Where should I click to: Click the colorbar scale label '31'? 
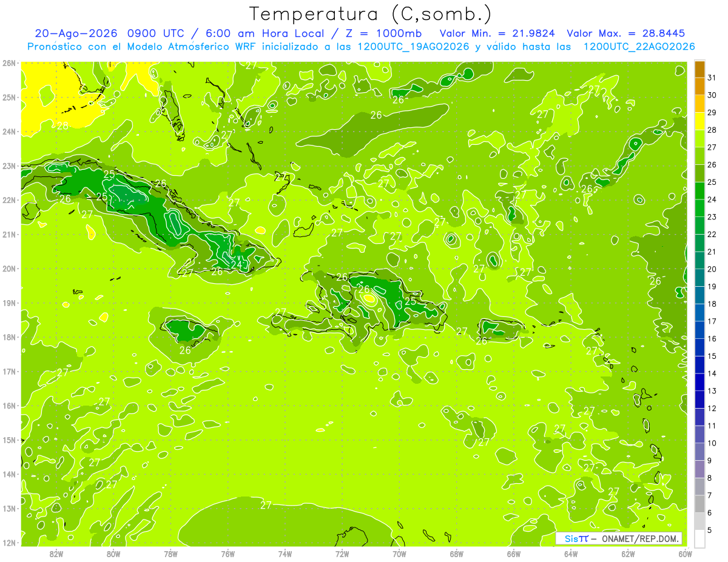(712, 78)
